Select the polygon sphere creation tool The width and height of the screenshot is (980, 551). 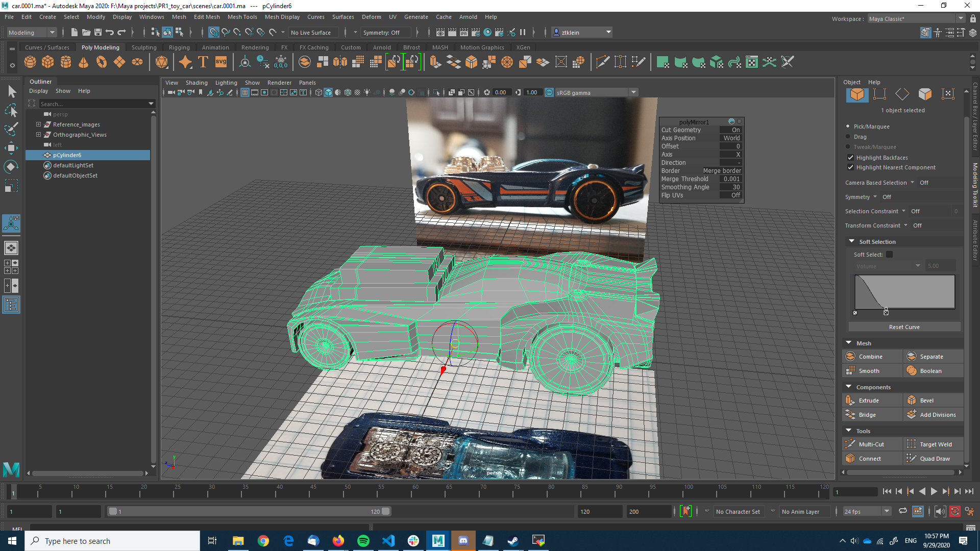(30, 61)
